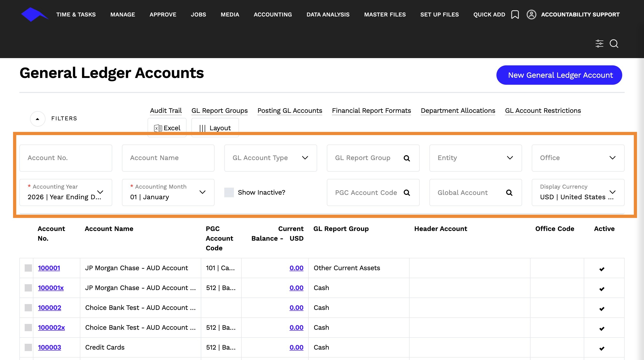Open the Department Allocations link
This screenshot has height=360, width=644.
pos(458,111)
